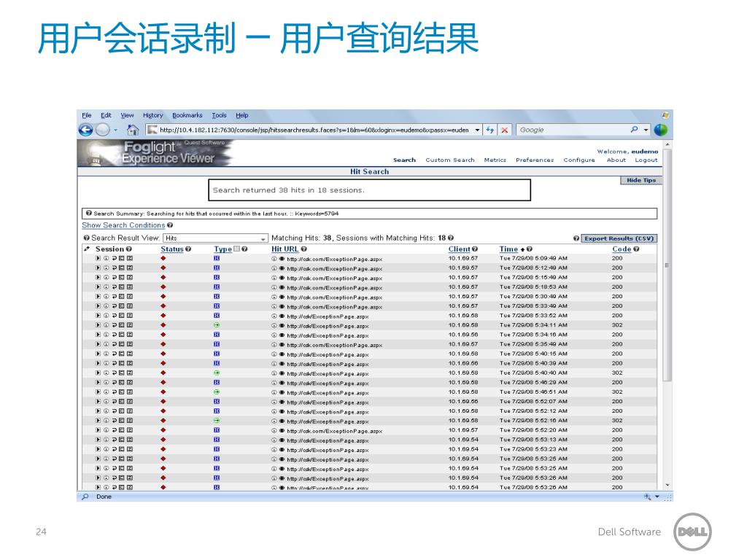Go to the Custom Search tab
Image resolution: width=747 pixels, height=560 pixels.
449,160
